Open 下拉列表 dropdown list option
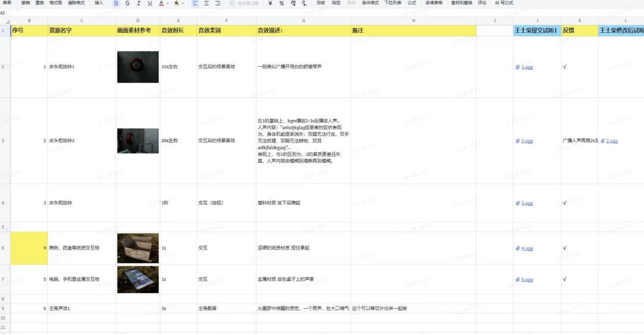644x335 pixels. 392,3
